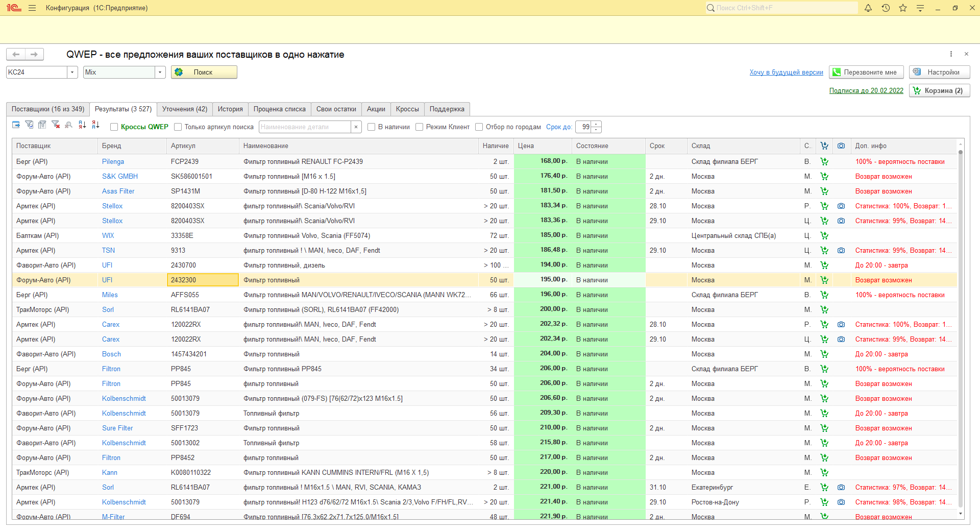Image resolution: width=980 pixels, height=531 pixels.
Task: Sort descending with the Я-А icon
Action: tap(95, 125)
